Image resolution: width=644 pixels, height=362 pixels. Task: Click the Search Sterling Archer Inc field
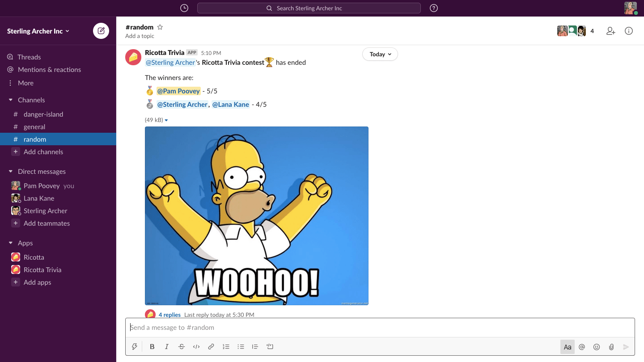point(309,8)
